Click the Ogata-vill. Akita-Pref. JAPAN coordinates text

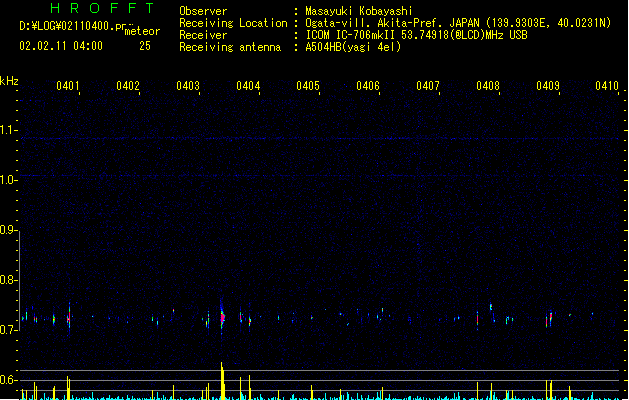pyautogui.click(x=458, y=23)
